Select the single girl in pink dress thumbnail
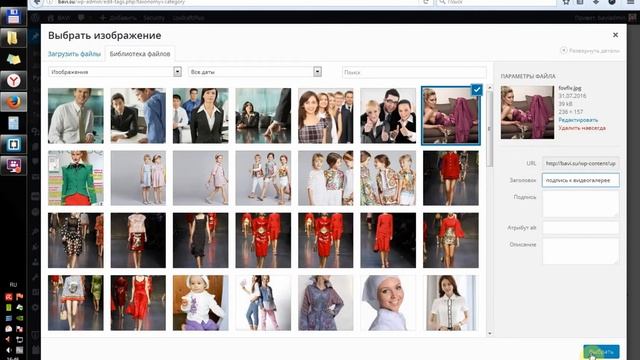 (x=201, y=178)
